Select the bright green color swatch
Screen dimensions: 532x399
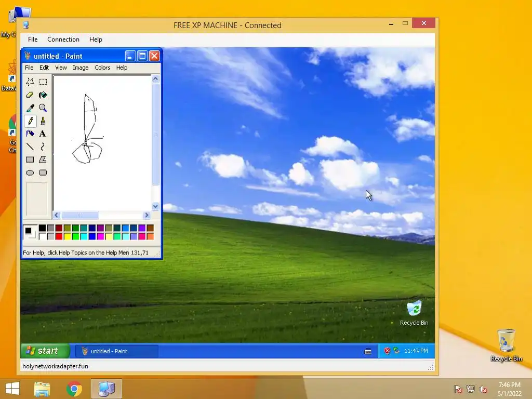76,236
